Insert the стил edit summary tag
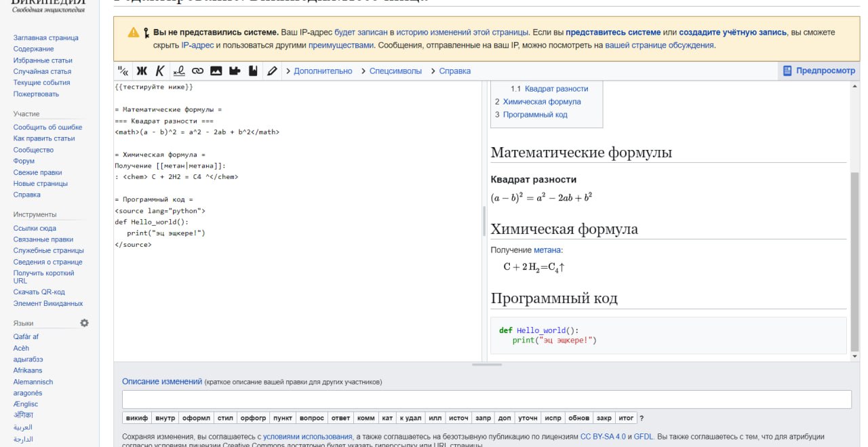The height and width of the screenshot is (447, 868). click(x=225, y=418)
